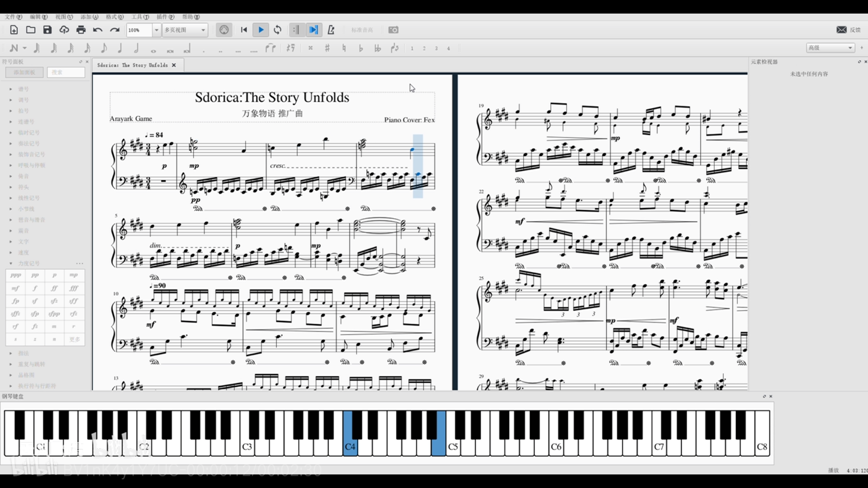Toggle MIDI input button
Screen dimensions: 868x488
[x=224, y=30]
